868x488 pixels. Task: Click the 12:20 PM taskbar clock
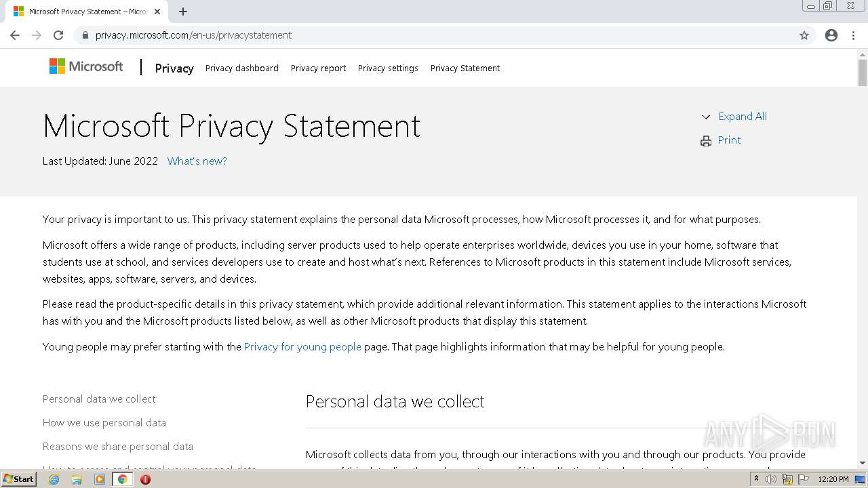coord(833,479)
